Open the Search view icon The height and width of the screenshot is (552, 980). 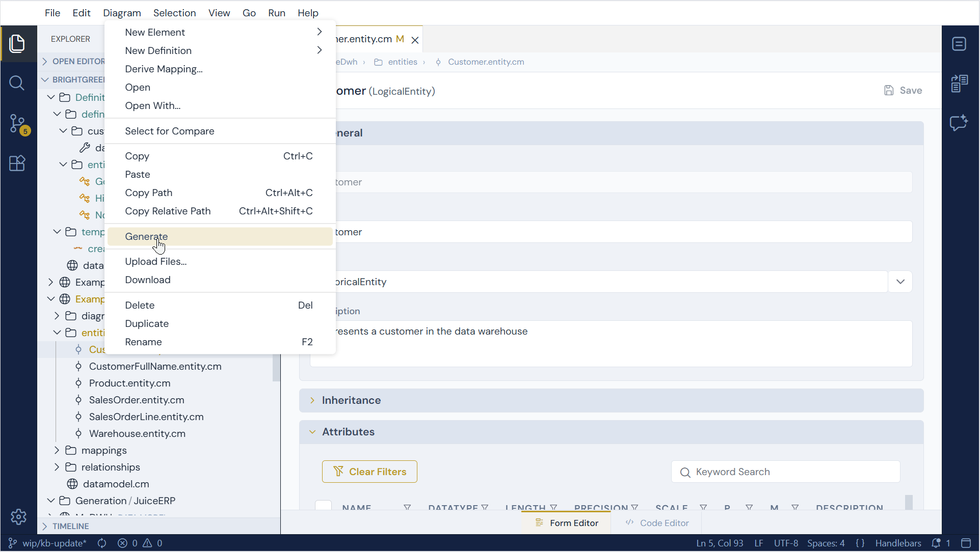tap(17, 83)
